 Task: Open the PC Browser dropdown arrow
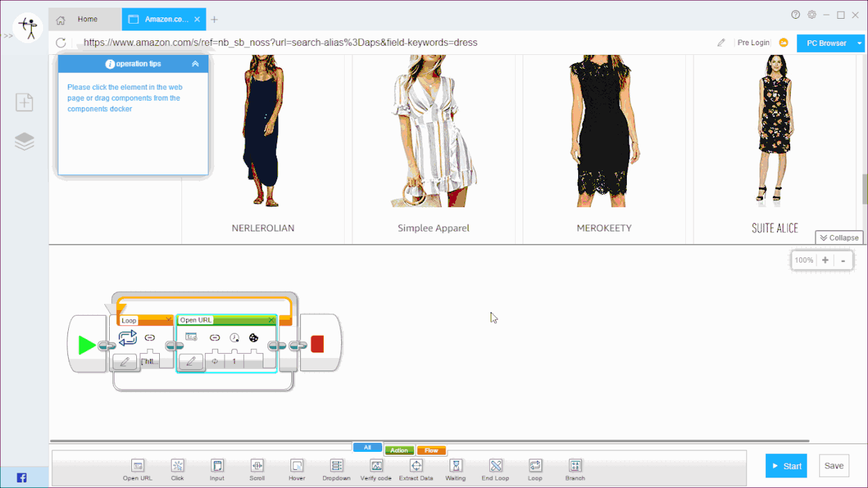point(860,43)
